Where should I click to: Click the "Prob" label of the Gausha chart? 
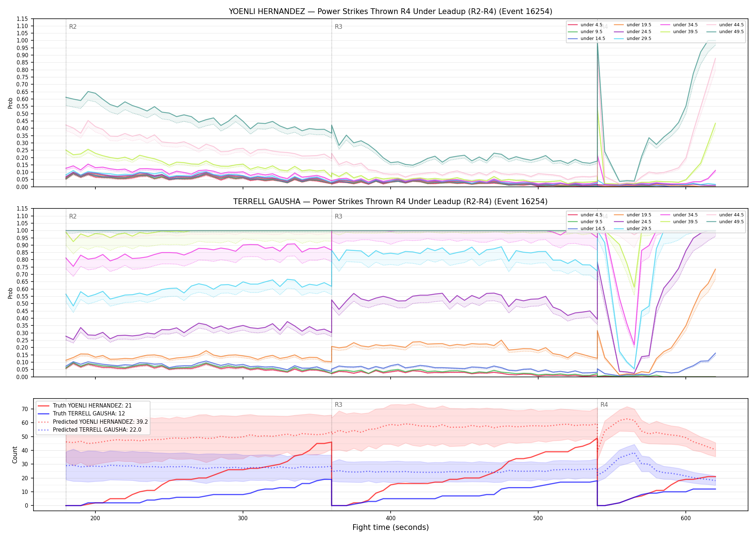pyautogui.click(x=10, y=293)
